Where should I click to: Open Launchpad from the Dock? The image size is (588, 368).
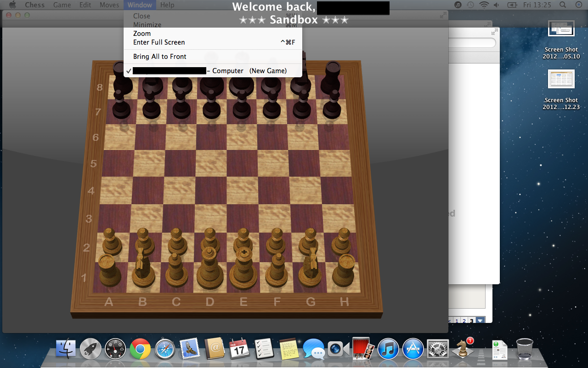tap(90, 349)
